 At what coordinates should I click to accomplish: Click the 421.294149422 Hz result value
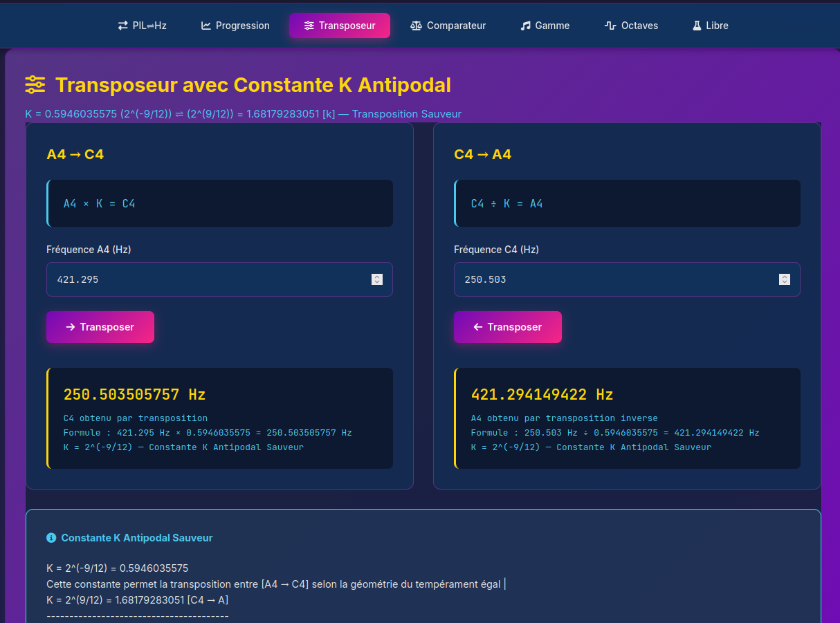coord(542,395)
